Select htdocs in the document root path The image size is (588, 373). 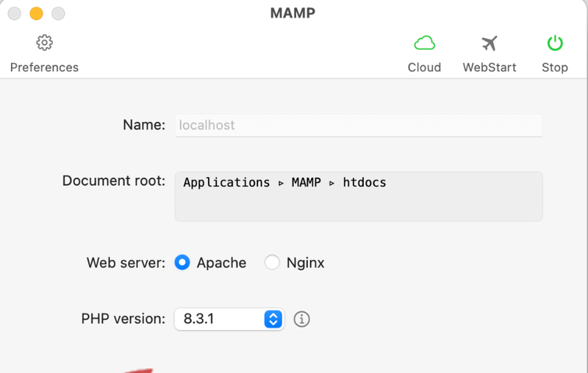(x=365, y=182)
